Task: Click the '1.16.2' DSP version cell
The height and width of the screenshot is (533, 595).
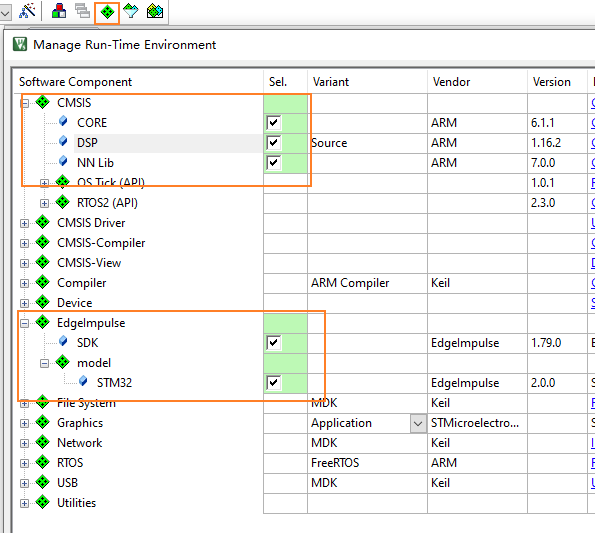Action: 557,143
